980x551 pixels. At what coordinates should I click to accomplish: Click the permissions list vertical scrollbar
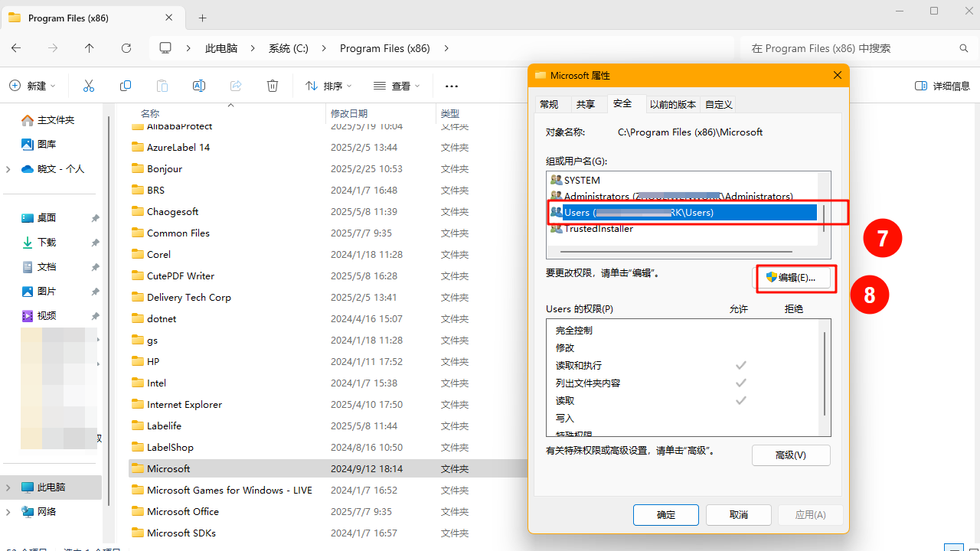click(825, 373)
